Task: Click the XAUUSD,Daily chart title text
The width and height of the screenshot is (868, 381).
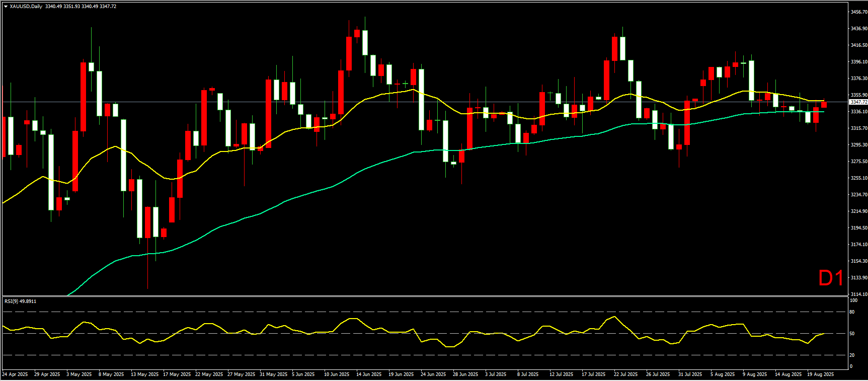Action: pos(26,7)
